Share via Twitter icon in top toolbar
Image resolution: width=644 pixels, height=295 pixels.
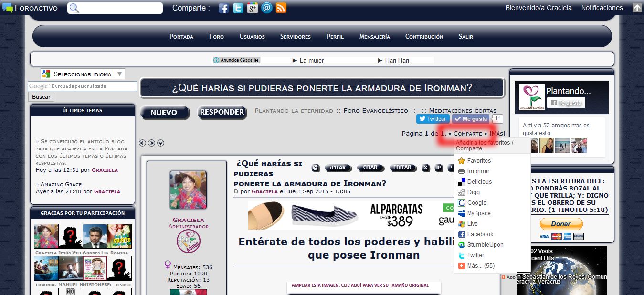click(x=238, y=8)
